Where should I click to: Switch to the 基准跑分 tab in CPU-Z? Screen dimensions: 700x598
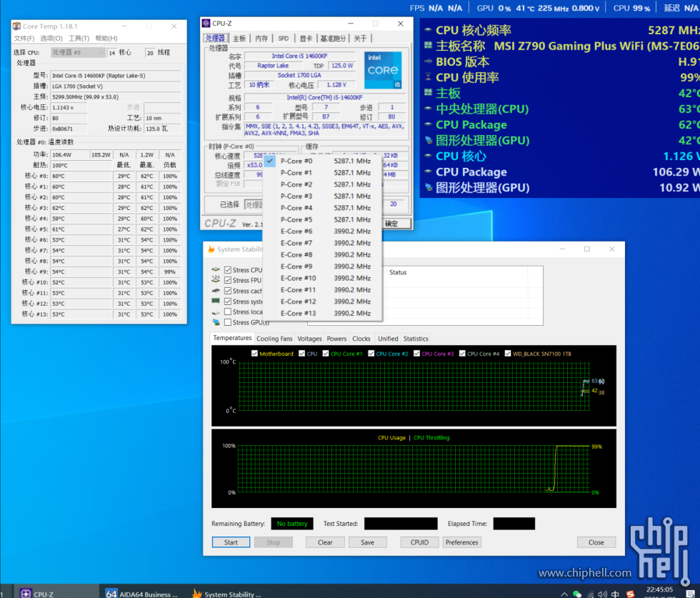click(x=333, y=39)
